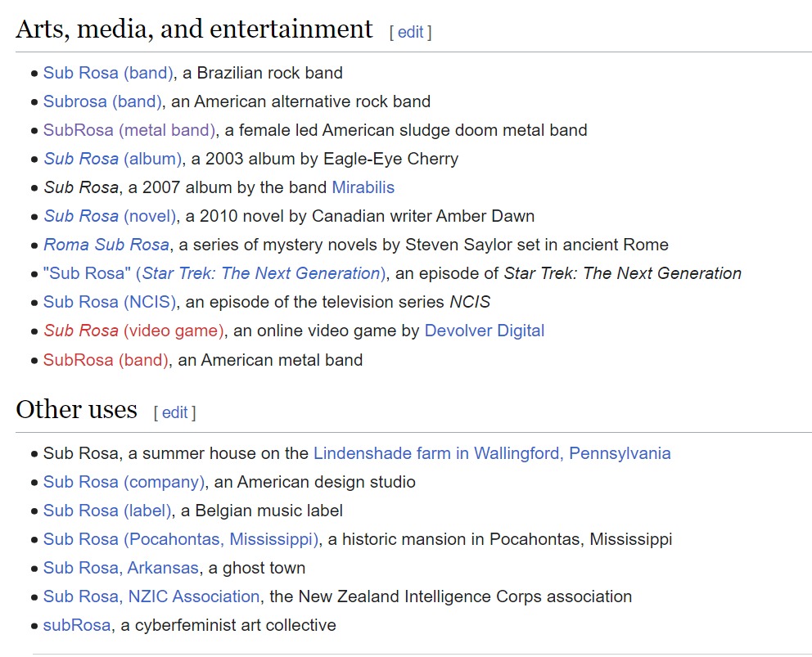This screenshot has width=812, height=657.
Task: Click the "Other uses" heading
Action: [76, 410]
